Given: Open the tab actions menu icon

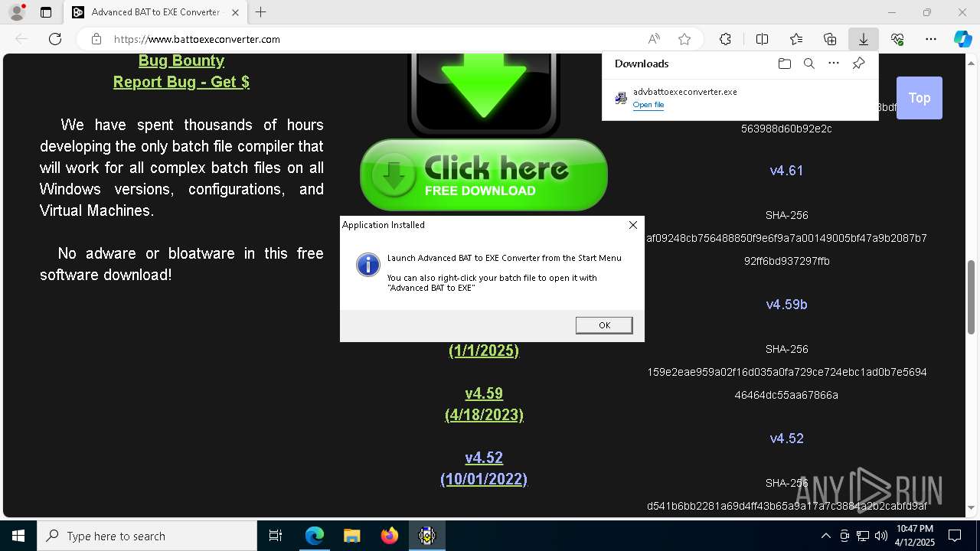Looking at the screenshot, I should (46, 12).
